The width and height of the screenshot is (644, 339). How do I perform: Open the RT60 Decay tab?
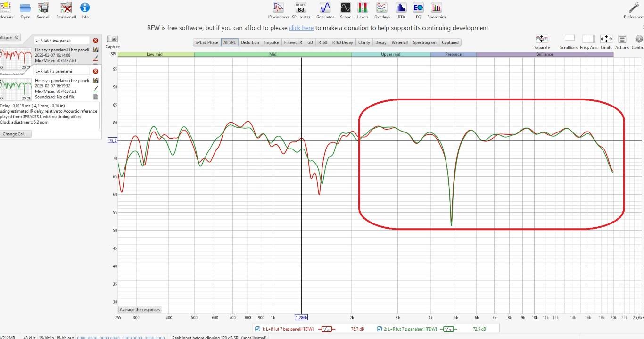[x=342, y=42]
